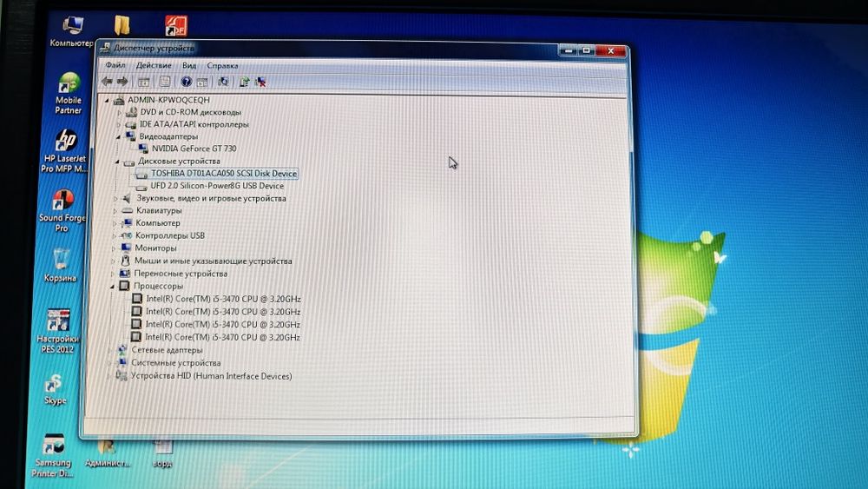This screenshot has height=489, width=868.
Task: Collapse the Видеоадаптеры category
Action: pyautogui.click(x=118, y=136)
